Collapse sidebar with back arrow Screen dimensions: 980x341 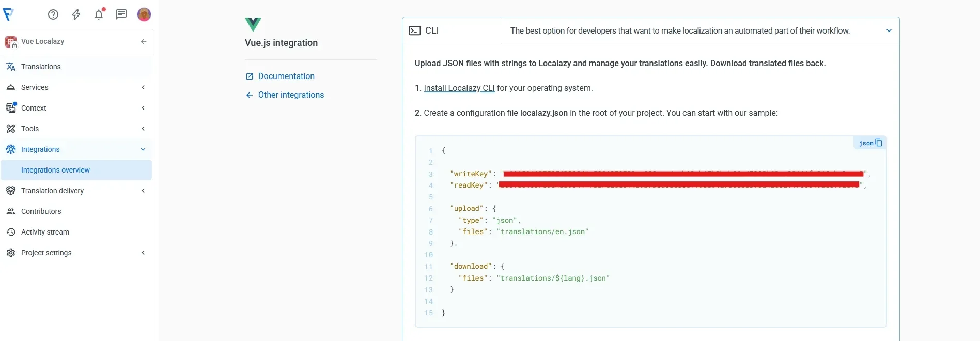coord(144,42)
